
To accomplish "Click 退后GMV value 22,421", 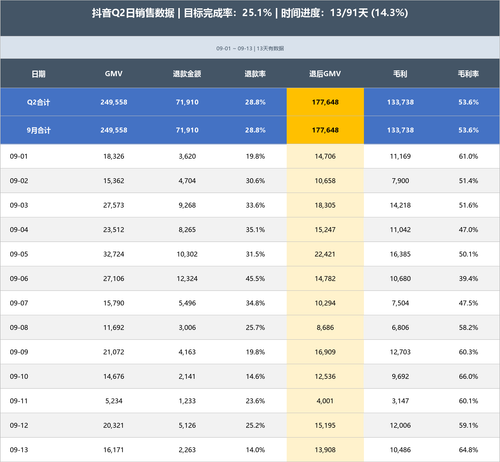I will (x=325, y=254).
